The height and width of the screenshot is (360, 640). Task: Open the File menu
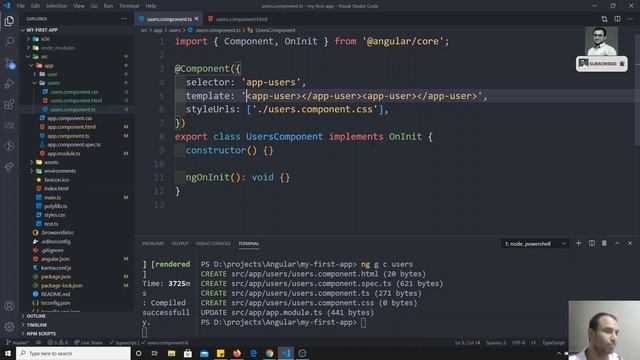coord(21,6)
